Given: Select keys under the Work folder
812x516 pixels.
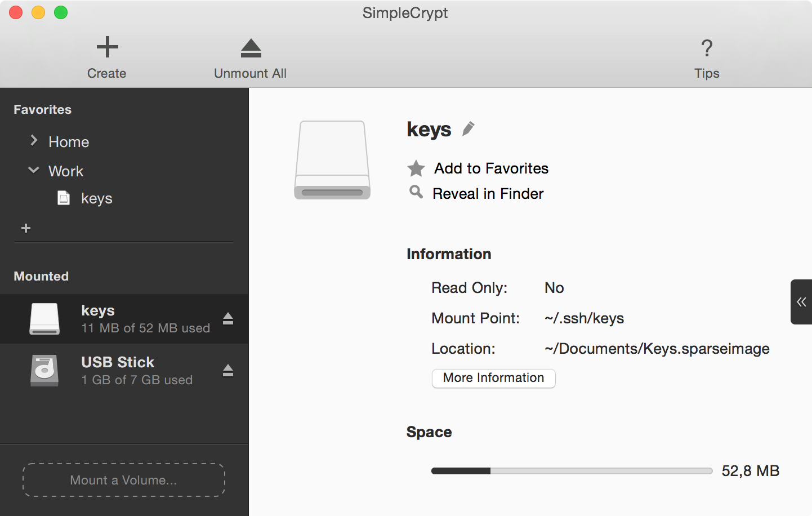Looking at the screenshot, I should (97, 199).
